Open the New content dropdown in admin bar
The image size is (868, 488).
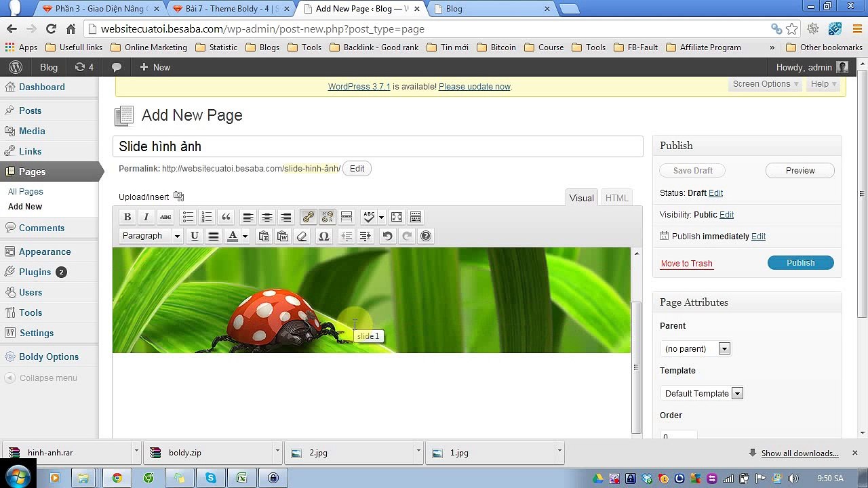pyautogui.click(x=155, y=67)
